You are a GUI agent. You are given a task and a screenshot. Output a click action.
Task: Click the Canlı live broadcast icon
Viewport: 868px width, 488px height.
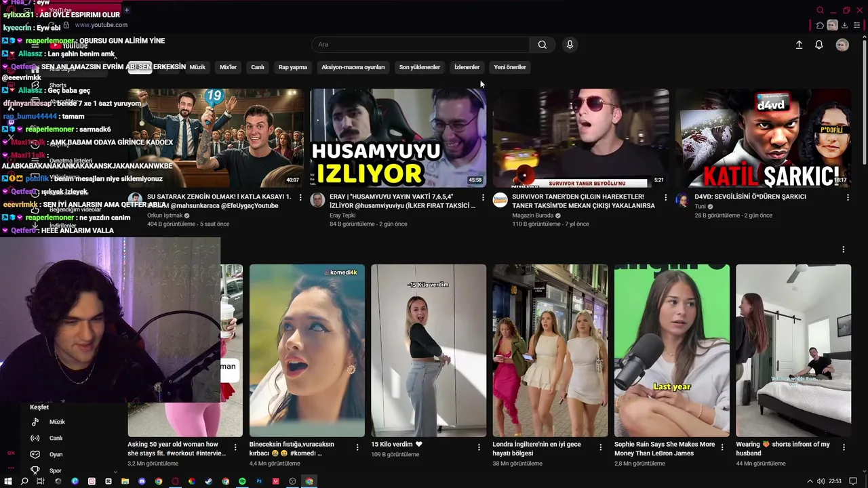pos(35,438)
